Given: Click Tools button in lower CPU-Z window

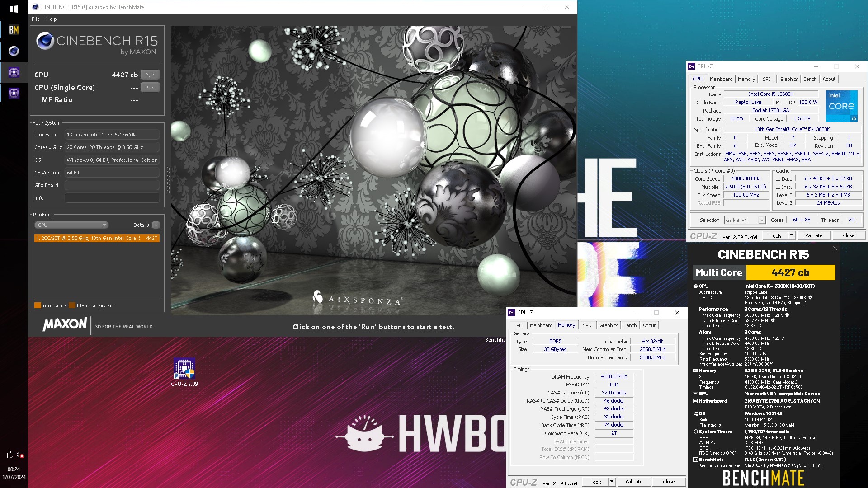Looking at the screenshot, I should point(596,482).
